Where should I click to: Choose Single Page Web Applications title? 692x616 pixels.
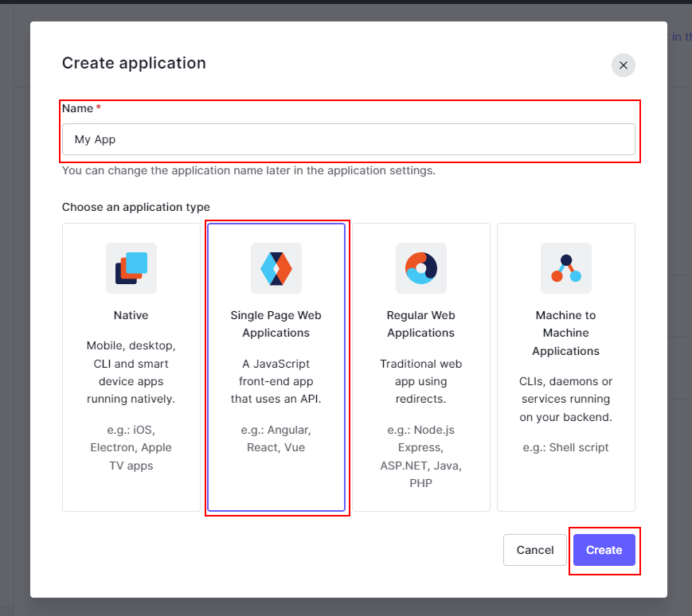pos(276,324)
